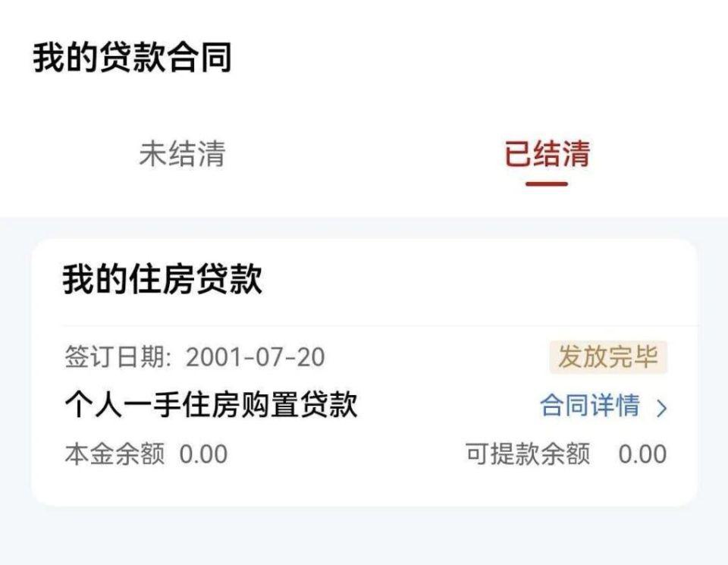Click the 签订日期 label
Image resolution: width=728 pixels, height=565 pixels.
coord(118,357)
